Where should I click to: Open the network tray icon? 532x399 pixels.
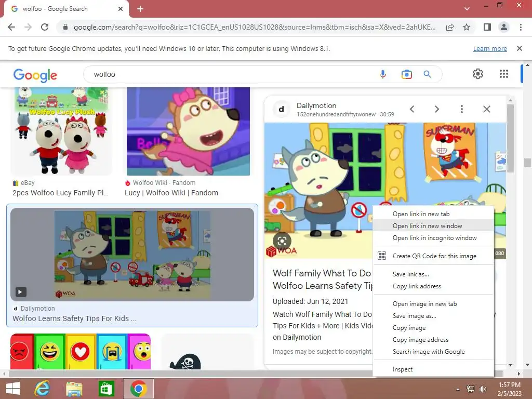471,389
